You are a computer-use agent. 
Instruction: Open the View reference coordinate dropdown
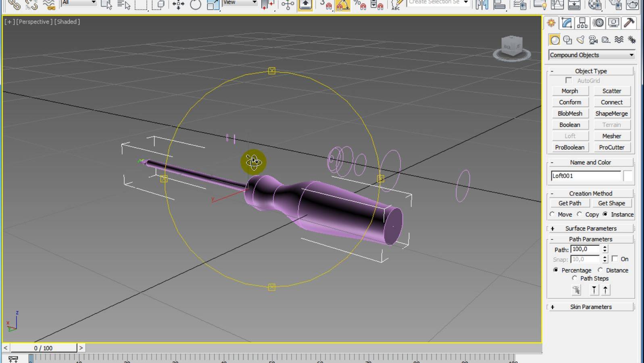tap(240, 3)
